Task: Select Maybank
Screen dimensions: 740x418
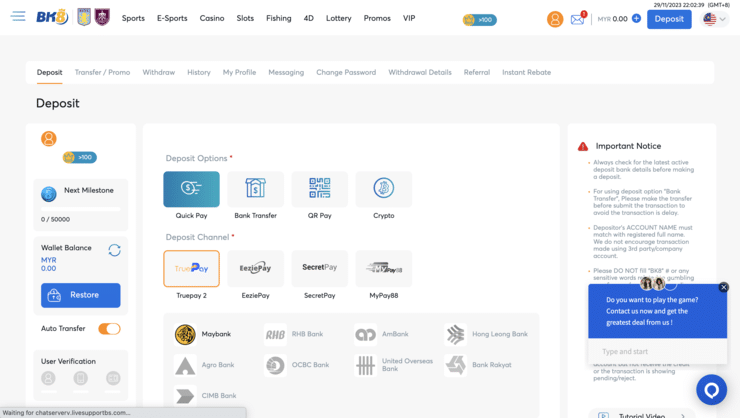Action: [203, 334]
